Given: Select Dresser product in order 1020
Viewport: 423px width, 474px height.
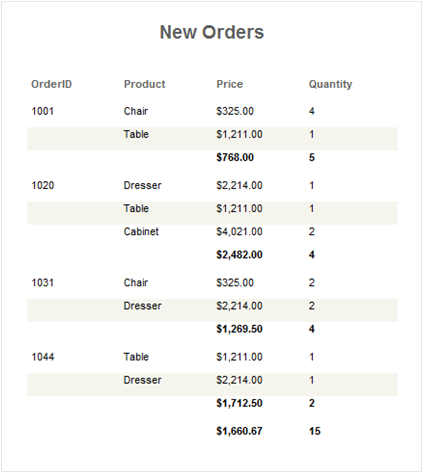Looking at the screenshot, I should point(142,185).
